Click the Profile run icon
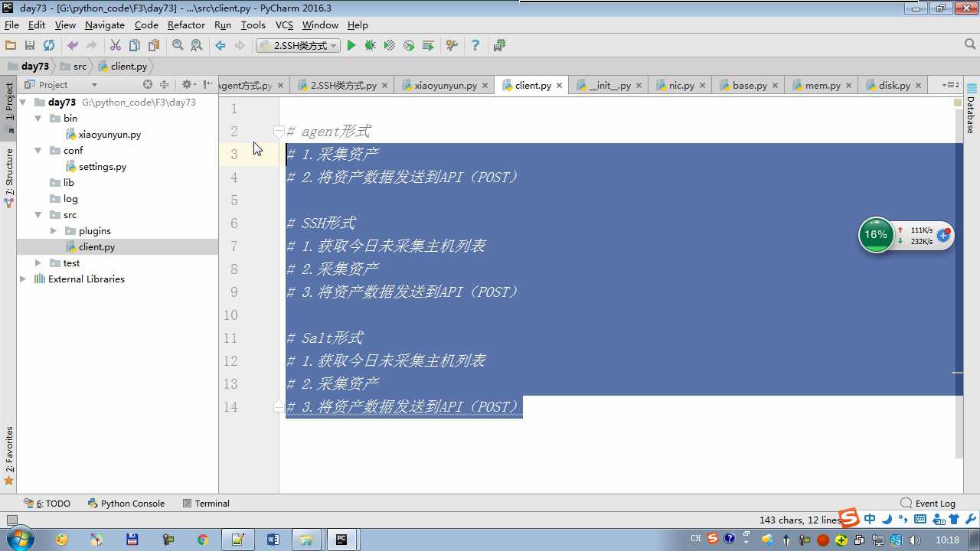This screenshot has height=551, width=980. point(409,46)
